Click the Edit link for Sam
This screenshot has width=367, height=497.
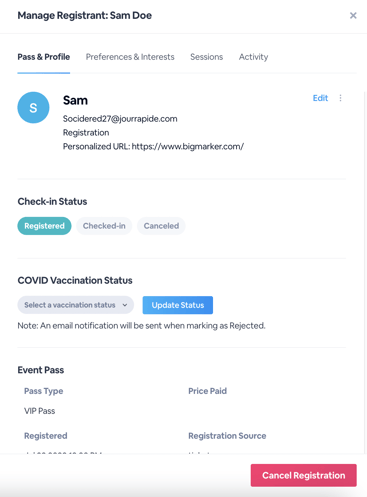320,98
